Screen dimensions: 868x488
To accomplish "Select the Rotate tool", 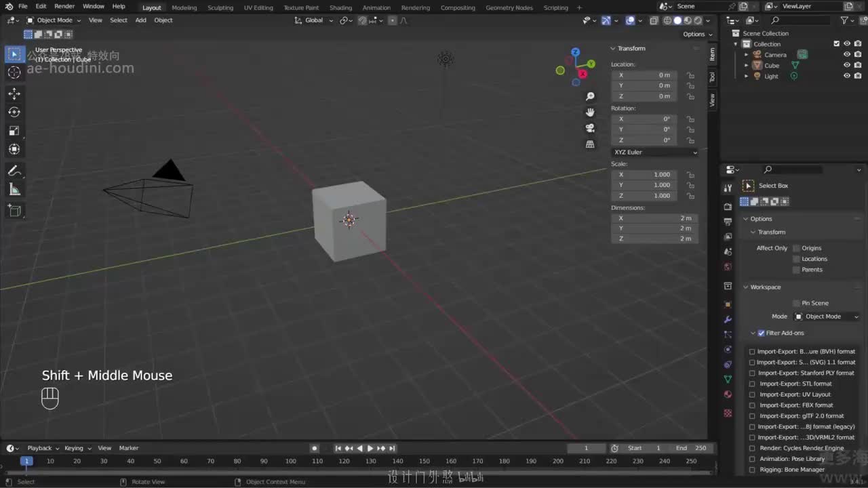I will coord(14,112).
